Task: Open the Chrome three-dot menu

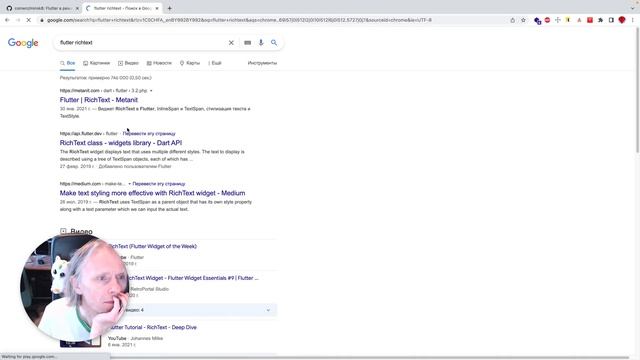Action: (633, 20)
